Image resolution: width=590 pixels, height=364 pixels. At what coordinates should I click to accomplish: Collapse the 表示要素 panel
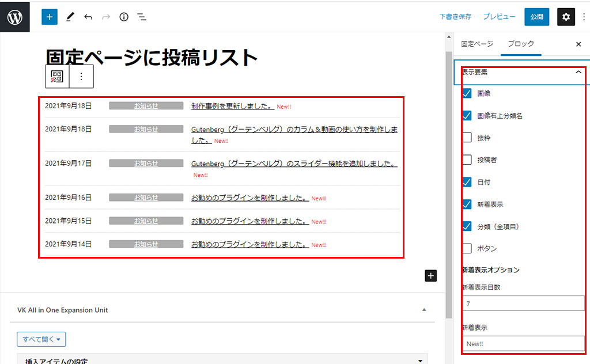coord(578,72)
